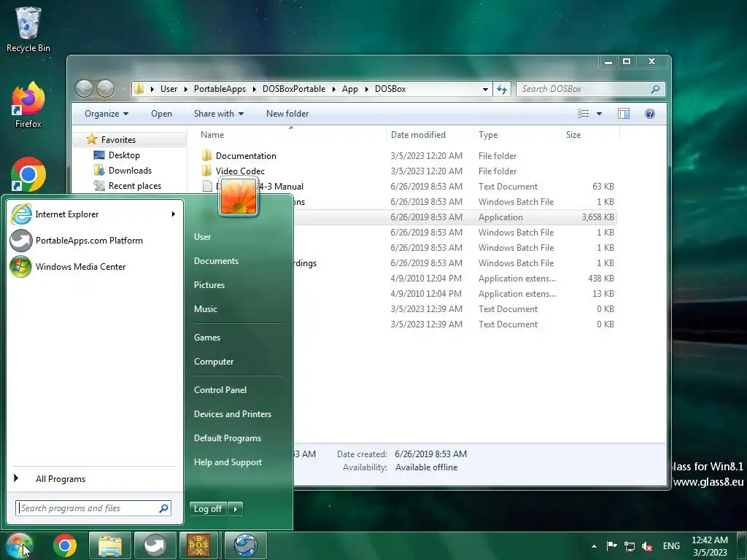Open the File Explorer taskbar icon
Image resolution: width=747 pixels, height=560 pixels.
tap(110, 545)
